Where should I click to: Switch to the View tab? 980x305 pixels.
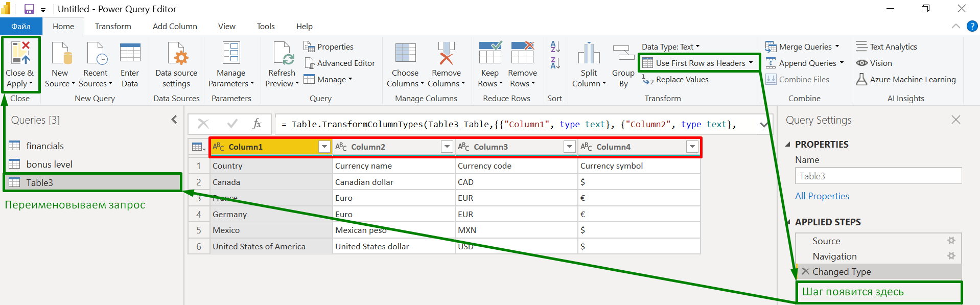click(x=227, y=26)
